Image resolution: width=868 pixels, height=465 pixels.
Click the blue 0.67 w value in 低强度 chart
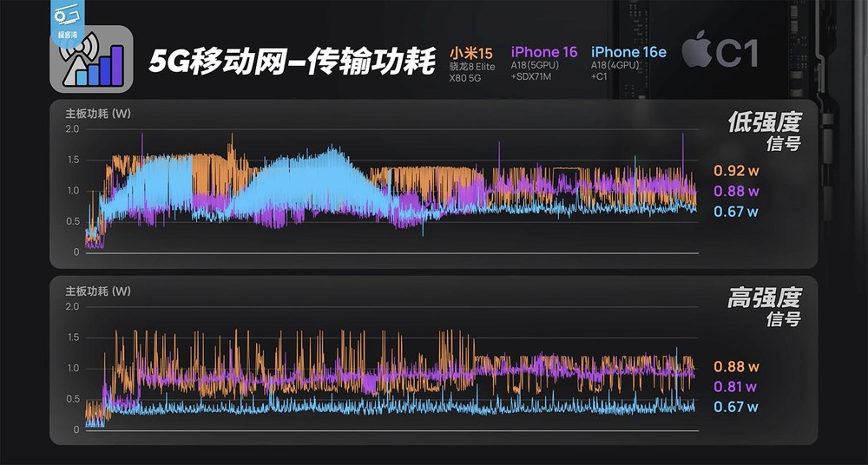(736, 212)
